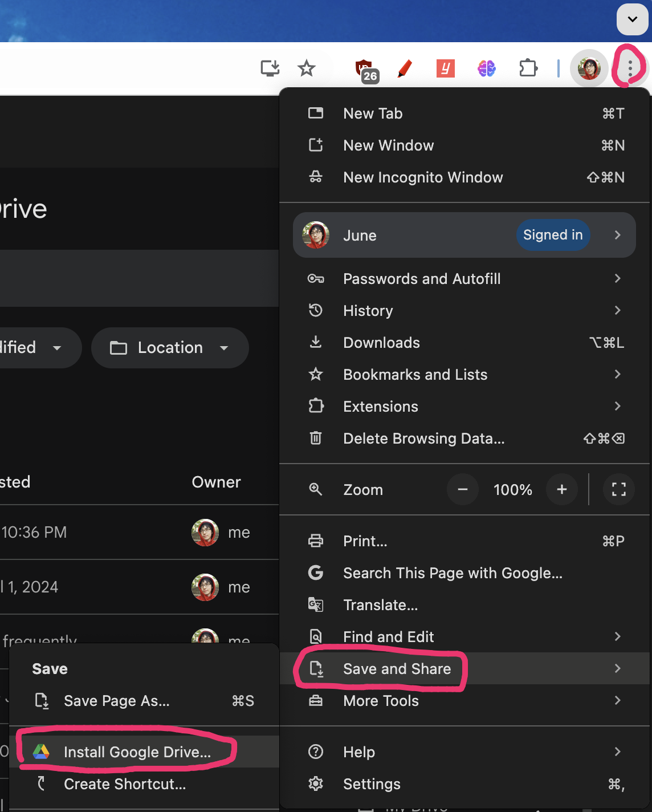The image size is (652, 812).
Task: Click Translate in the Chrome menu
Action: [464, 605]
